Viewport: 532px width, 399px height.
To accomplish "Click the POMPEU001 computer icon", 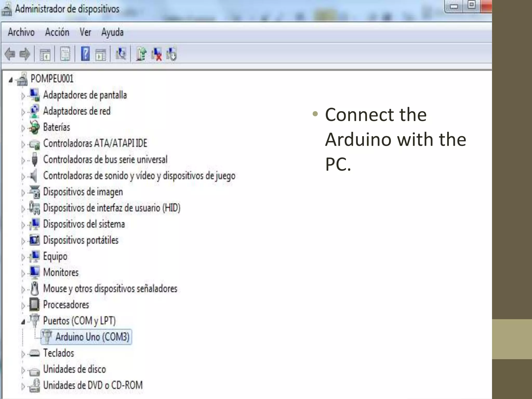I will click(x=23, y=79).
